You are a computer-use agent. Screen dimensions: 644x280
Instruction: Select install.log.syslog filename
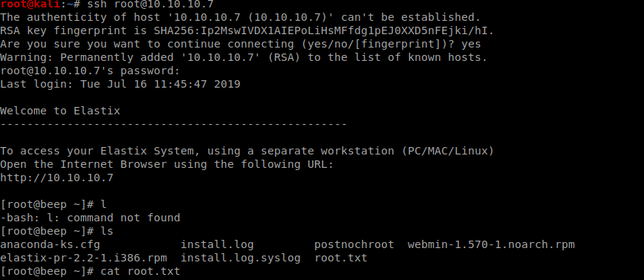[x=241, y=258]
